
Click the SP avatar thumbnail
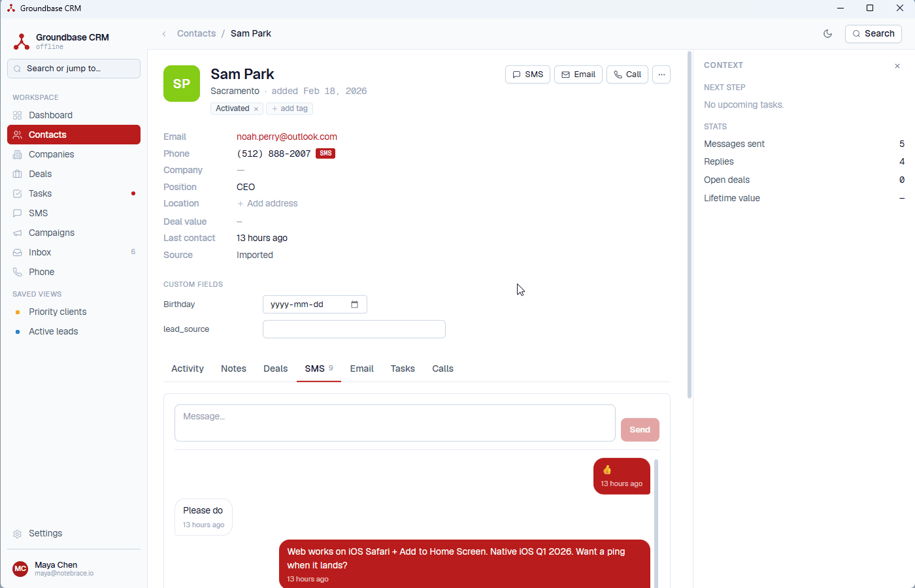pyautogui.click(x=182, y=84)
